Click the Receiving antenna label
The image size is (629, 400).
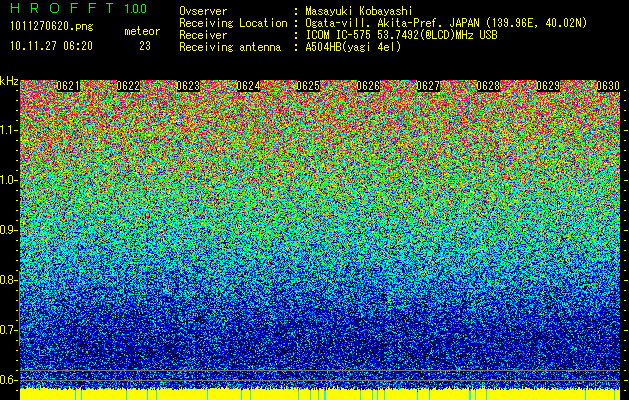[230, 47]
